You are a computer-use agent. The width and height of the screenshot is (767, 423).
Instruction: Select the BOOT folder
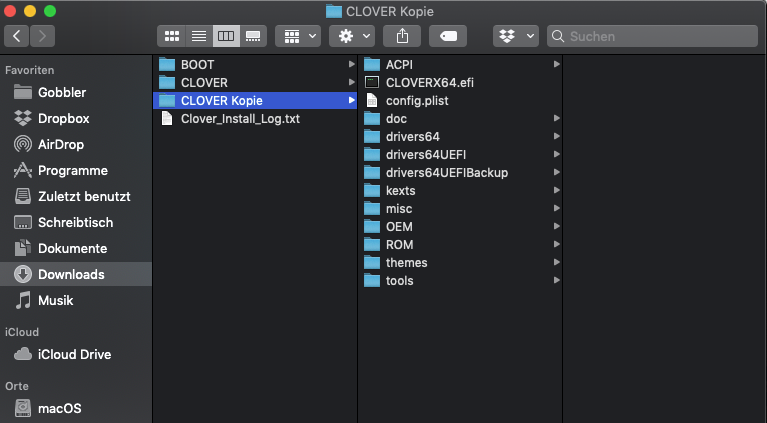pyautogui.click(x=255, y=65)
